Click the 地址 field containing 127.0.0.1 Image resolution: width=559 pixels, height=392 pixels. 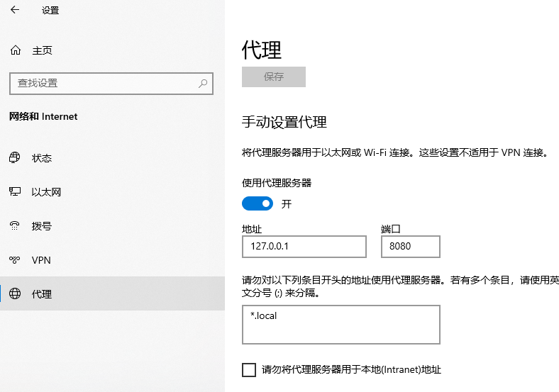[x=304, y=247]
